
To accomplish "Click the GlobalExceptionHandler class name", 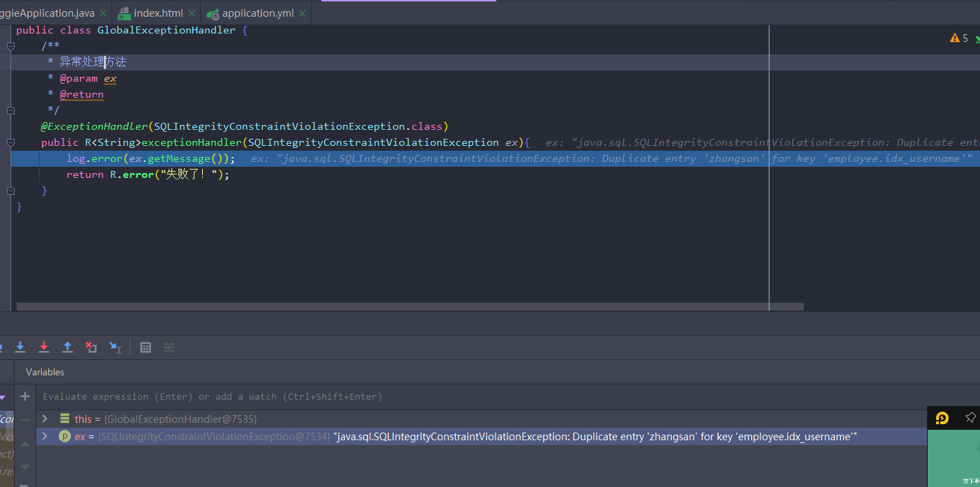I will coord(166,30).
